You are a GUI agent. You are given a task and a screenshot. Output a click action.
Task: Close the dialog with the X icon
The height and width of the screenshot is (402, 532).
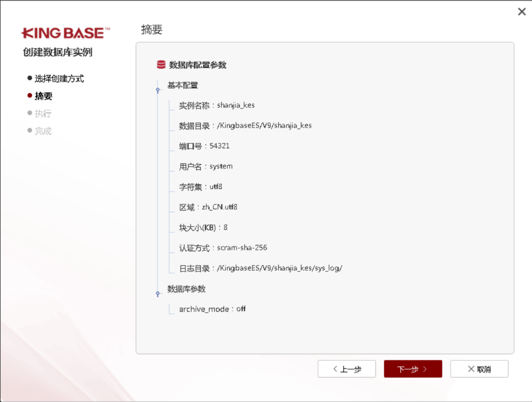pos(522,12)
